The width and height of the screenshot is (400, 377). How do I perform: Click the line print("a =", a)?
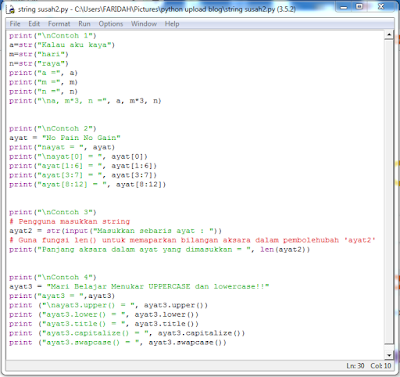tap(43, 73)
